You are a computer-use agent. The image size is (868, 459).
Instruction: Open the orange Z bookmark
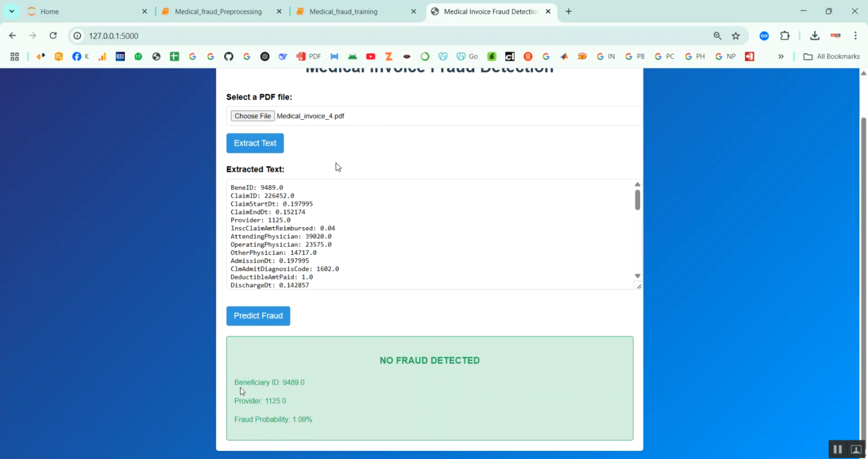(x=389, y=57)
